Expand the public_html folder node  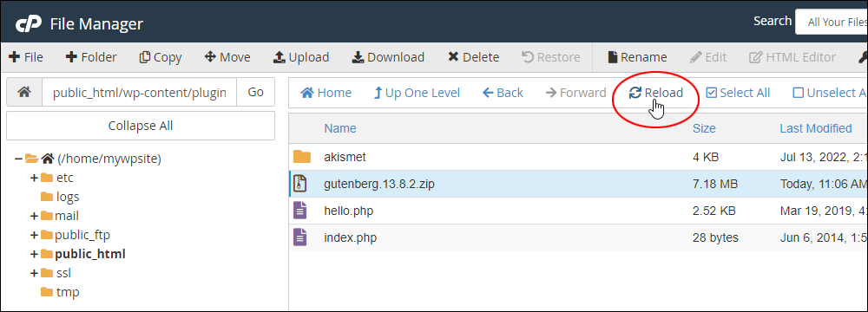point(35,254)
